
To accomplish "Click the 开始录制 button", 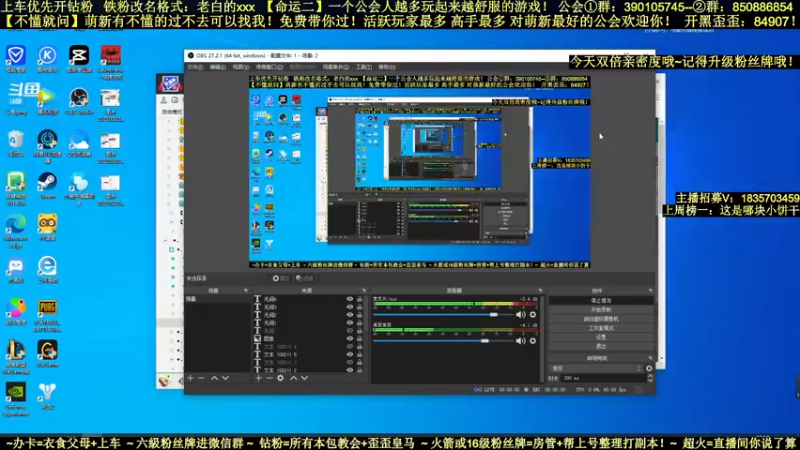I will click(x=601, y=310).
